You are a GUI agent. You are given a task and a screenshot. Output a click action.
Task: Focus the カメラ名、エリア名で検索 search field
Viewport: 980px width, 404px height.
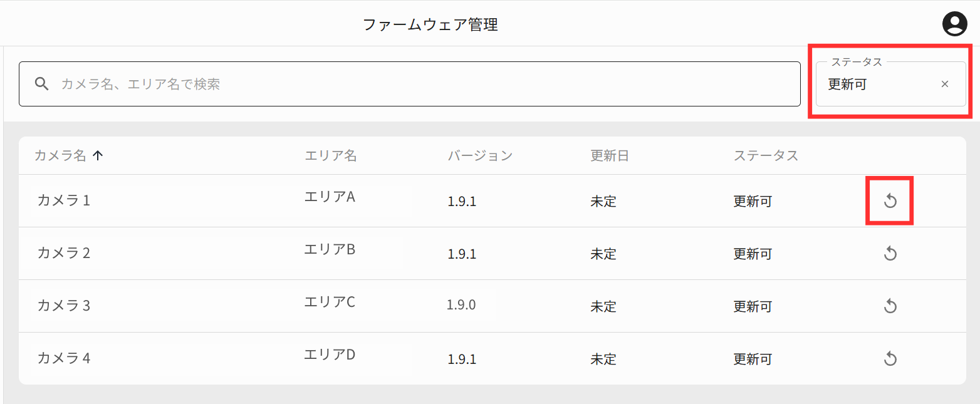(410, 84)
